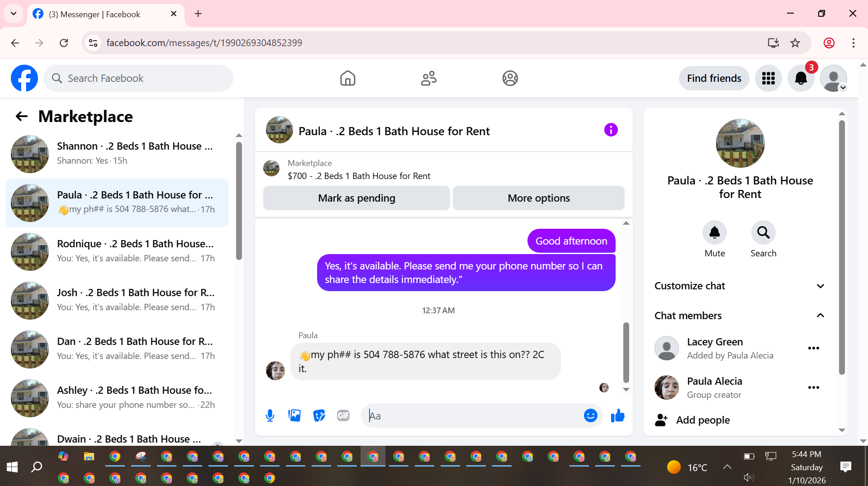The image size is (868, 486).
Task: Click the back arrow next to Marketplace
Action: pyautogui.click(x=21, y=117)
